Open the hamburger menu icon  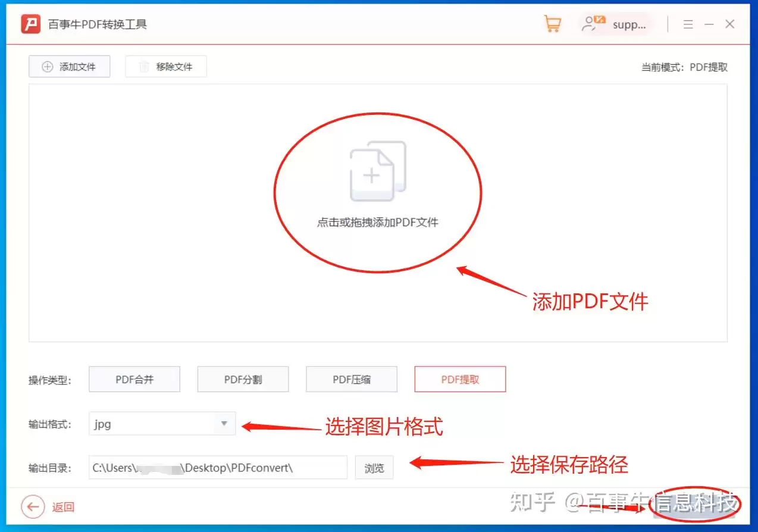point(688,24)
